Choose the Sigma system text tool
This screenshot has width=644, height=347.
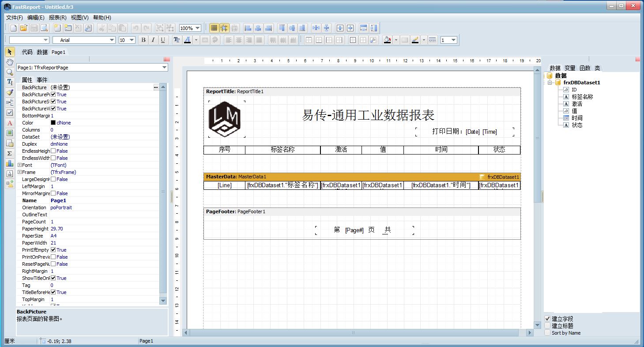(x=10, y=153)
